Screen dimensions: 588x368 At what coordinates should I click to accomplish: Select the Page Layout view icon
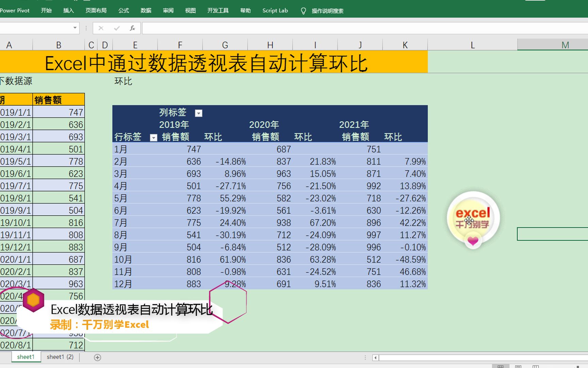(519, 367)
